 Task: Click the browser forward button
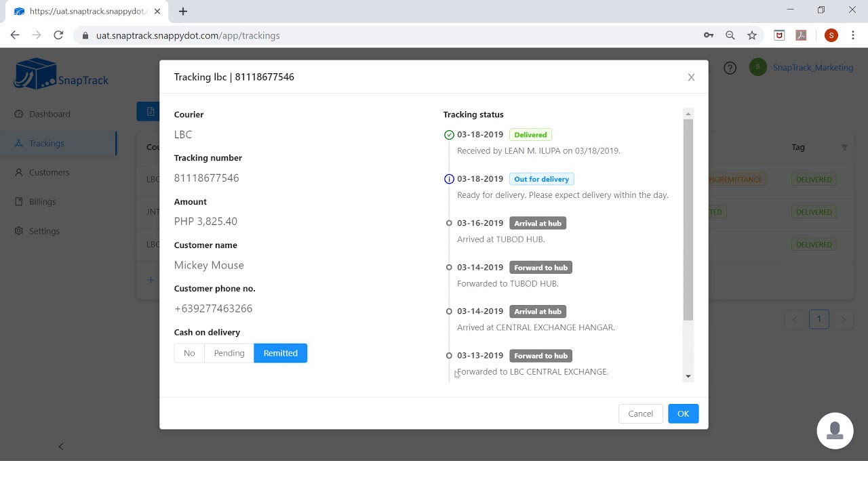[x=37, y=35]
